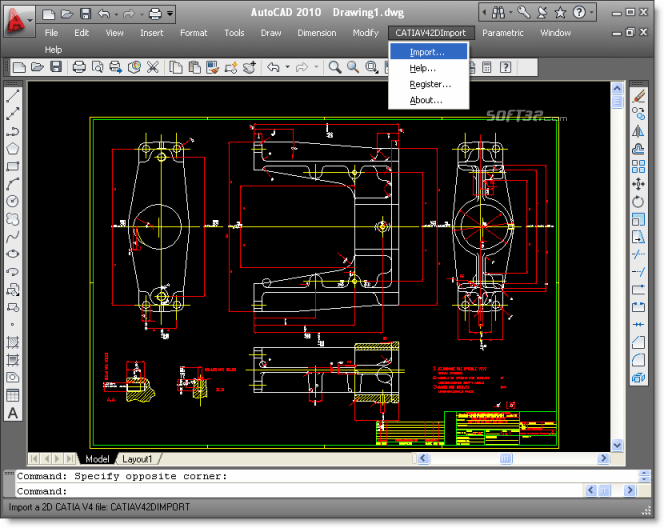The width and height of the screenshot is (664, 528).
Task: Expand Redo dropdown in the Standard toolbar
Action: 316,67
